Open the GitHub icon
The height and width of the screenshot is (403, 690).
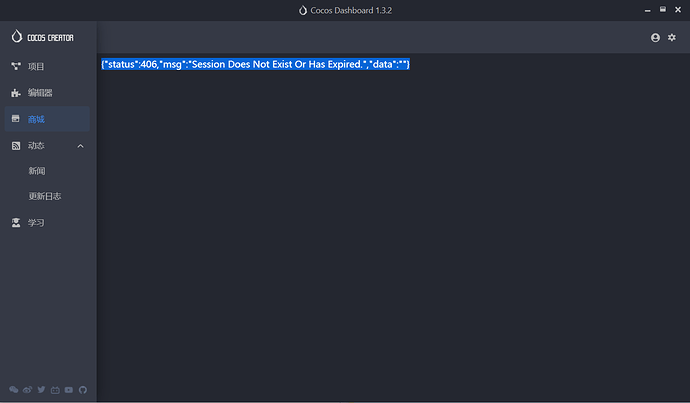83,390
